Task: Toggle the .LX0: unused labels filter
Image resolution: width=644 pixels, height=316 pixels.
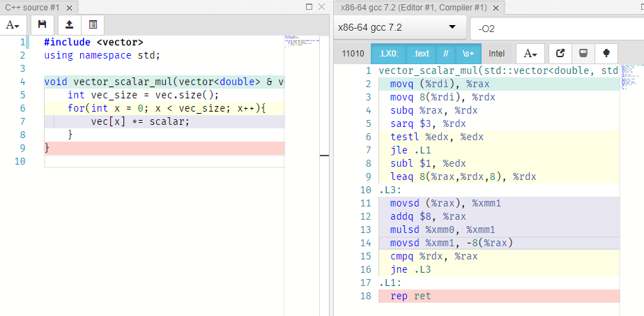Action: point(388,54)
